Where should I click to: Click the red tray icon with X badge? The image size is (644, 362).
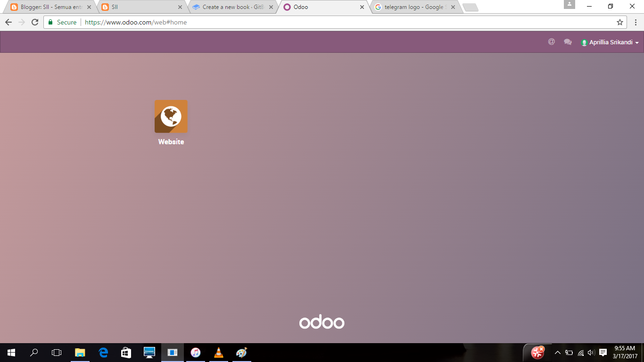(x=538, y=352)
